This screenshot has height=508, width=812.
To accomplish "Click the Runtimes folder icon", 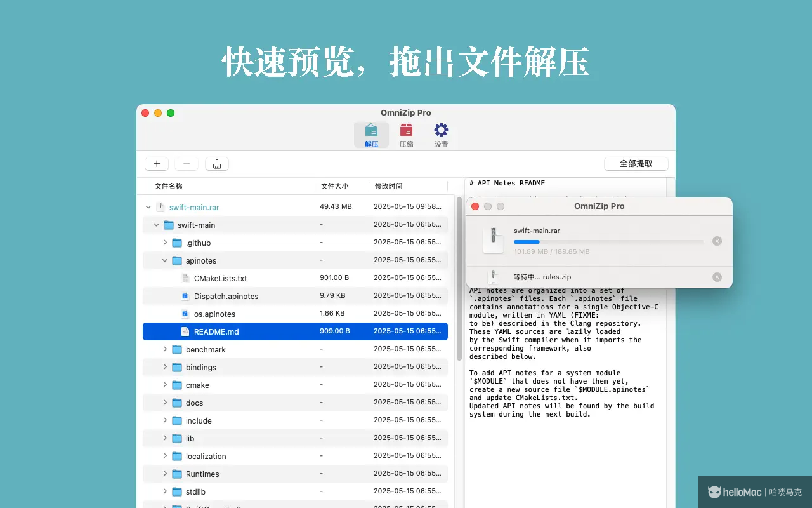I will 177,474.
